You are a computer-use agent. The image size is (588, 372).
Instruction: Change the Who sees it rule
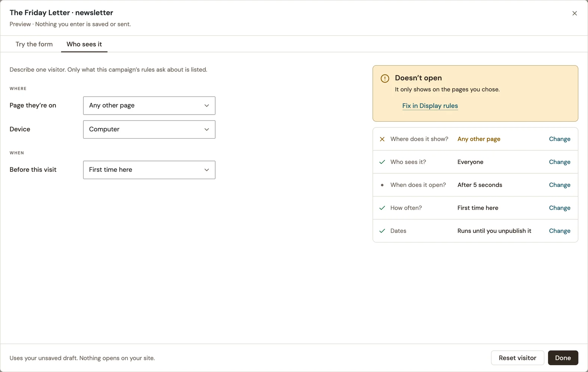click(560, 162)
